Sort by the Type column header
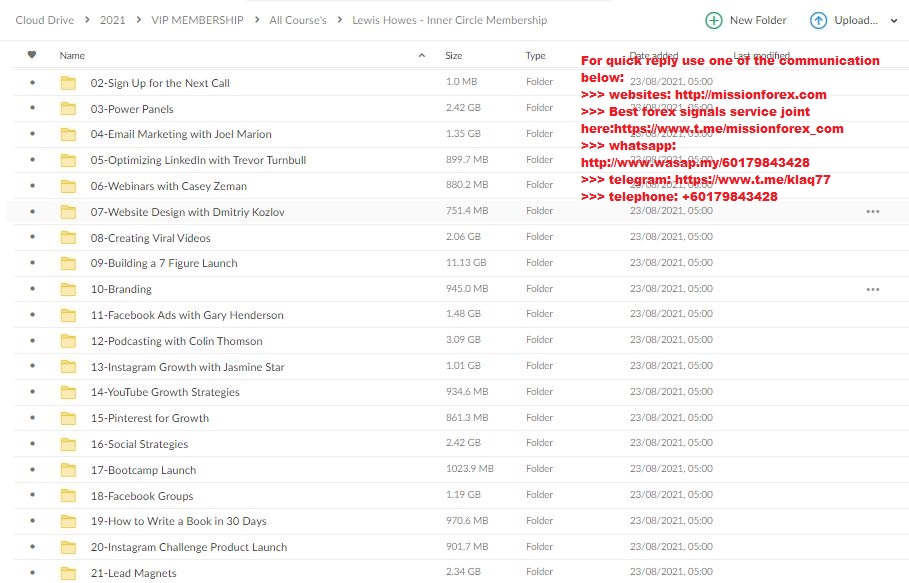This screenshot has width=909, height=583. [x=535, y=56]
